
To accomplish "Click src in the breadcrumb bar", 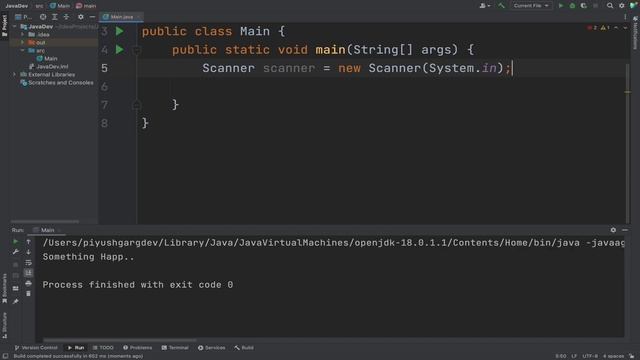I will tap(39, 6).
